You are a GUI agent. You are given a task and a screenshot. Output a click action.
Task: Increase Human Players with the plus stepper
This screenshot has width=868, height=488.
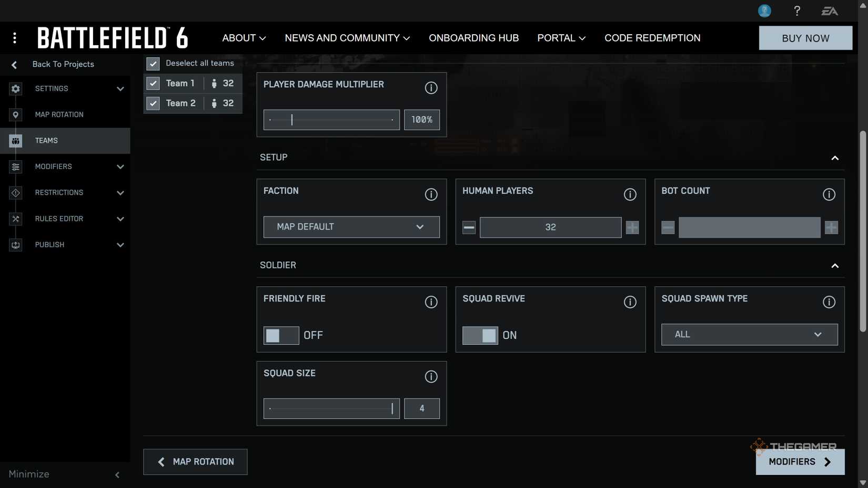632,227
